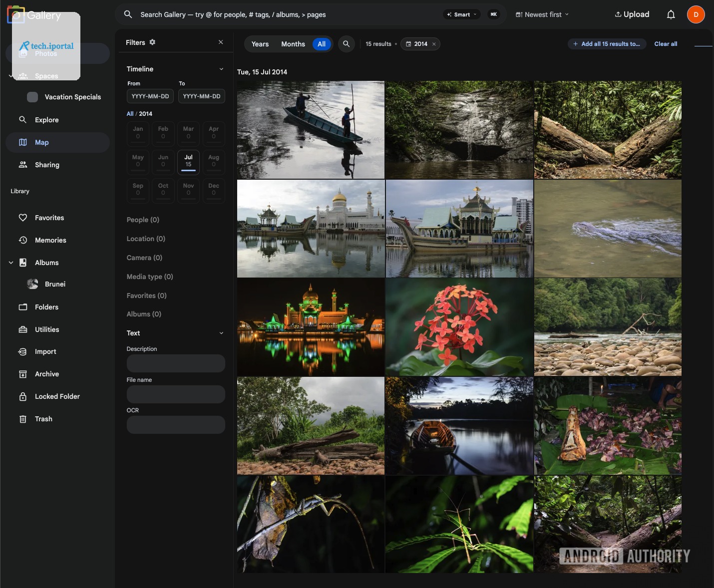Open the Map view
Viewport: 714px width, 588px height.
pos(57,142)
